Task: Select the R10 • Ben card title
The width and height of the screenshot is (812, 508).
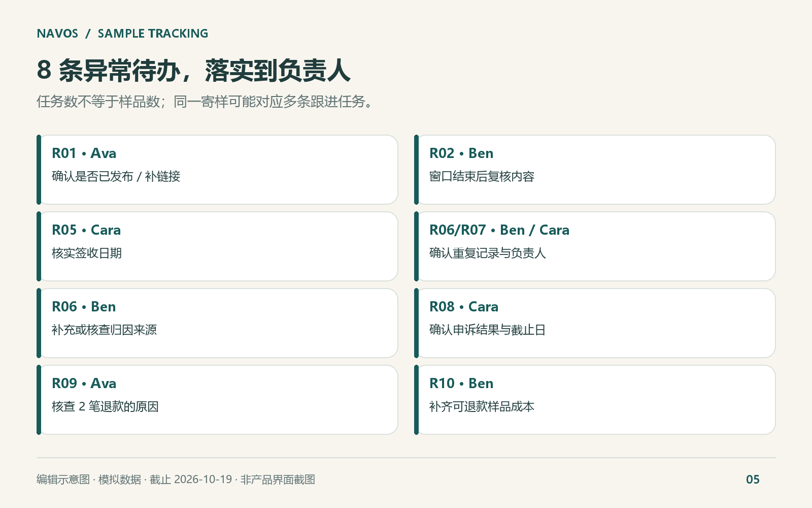Action: pyautogui.click(x=461, y=384)
